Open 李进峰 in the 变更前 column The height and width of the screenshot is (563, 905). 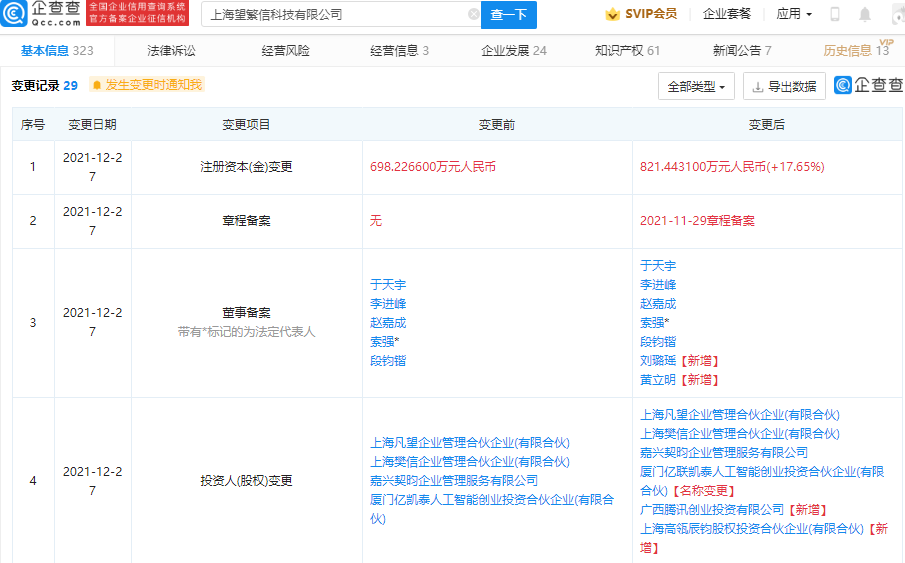(388, 304)
